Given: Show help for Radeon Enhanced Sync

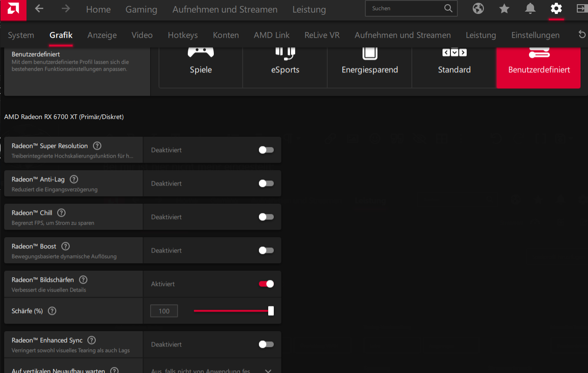Looking at the screenshot, I should tap(92, 340).
